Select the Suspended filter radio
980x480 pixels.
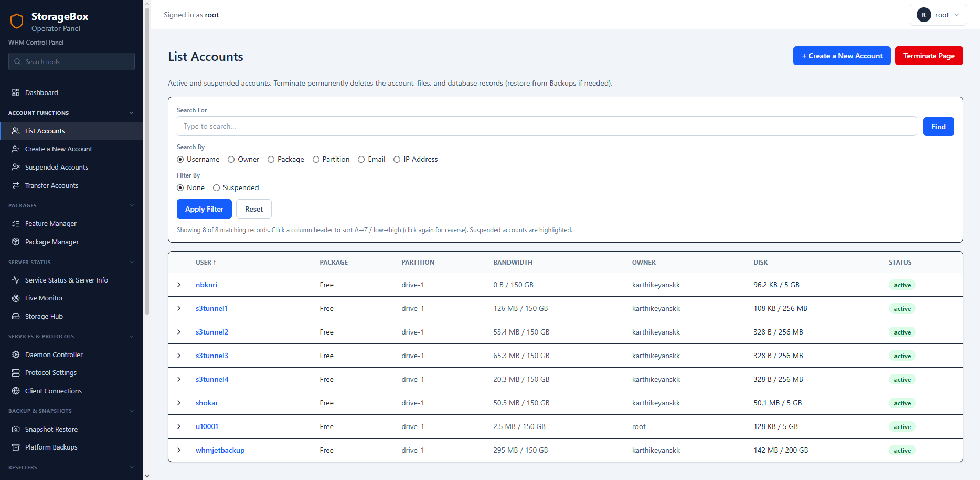point(216,187)
